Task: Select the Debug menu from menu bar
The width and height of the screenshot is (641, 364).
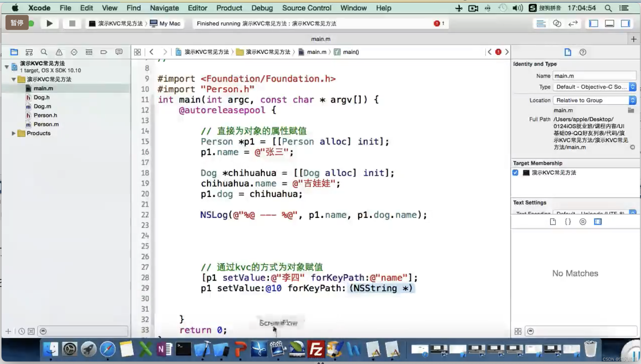Action: (262, 8)
